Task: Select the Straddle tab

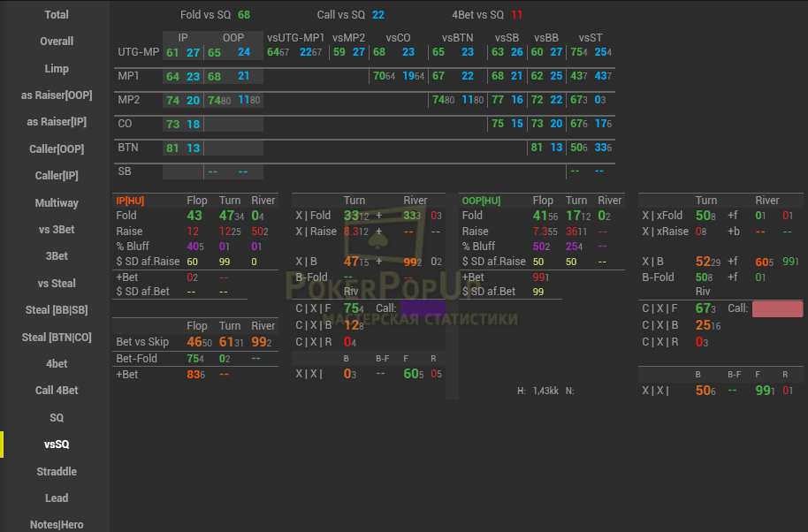Action: [56, 471]
